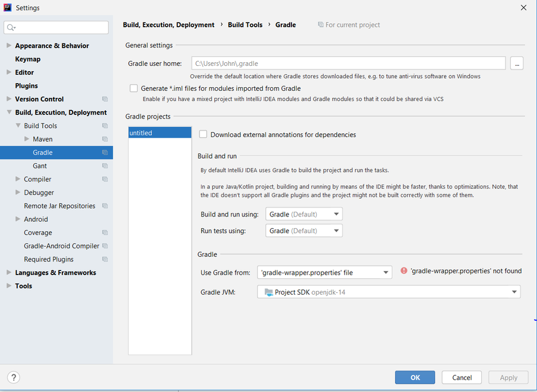Click the OK button
The width and height of the screenshot is (537, 392).
tap(415, 377)
